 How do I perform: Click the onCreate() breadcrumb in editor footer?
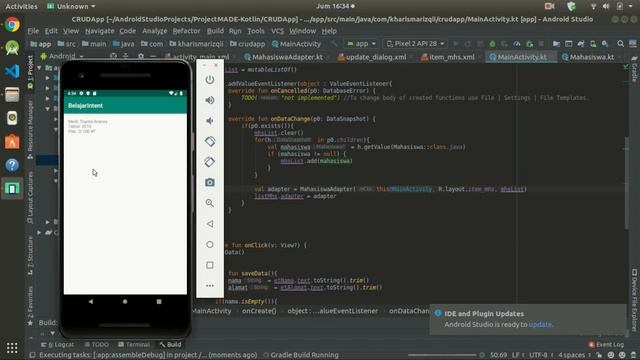(x=259, y=311)
